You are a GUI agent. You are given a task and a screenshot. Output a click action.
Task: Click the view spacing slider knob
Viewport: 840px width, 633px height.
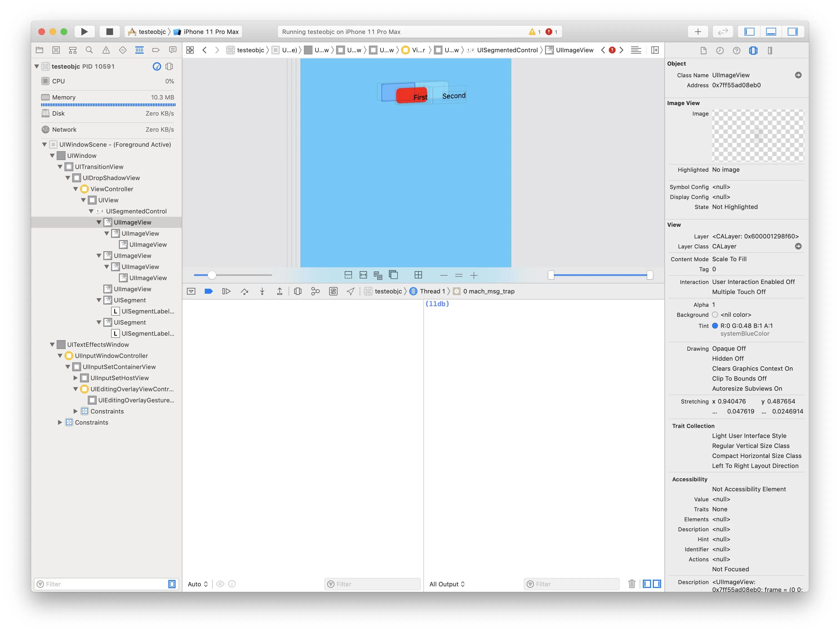[212, 275]
